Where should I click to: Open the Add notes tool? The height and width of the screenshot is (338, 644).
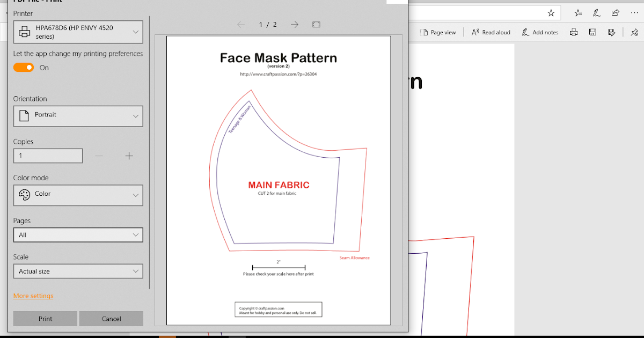coord(539,32)
